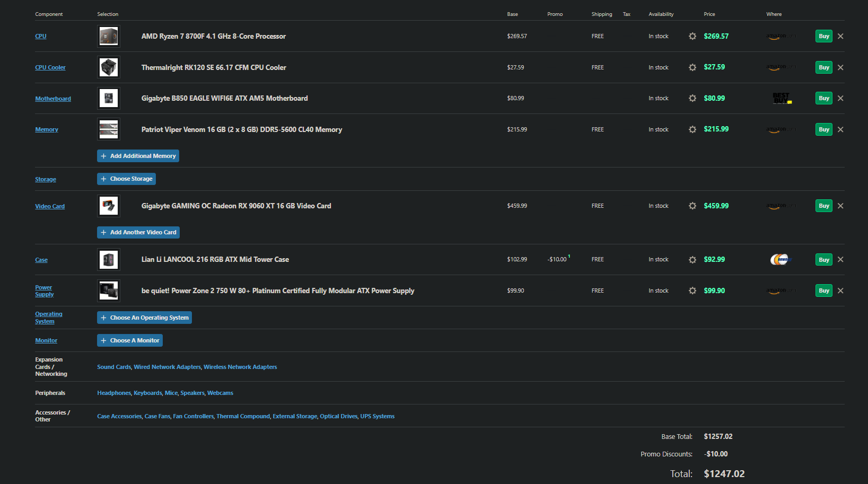Open be quiet! power supply thumbnail

coord(109,291)
